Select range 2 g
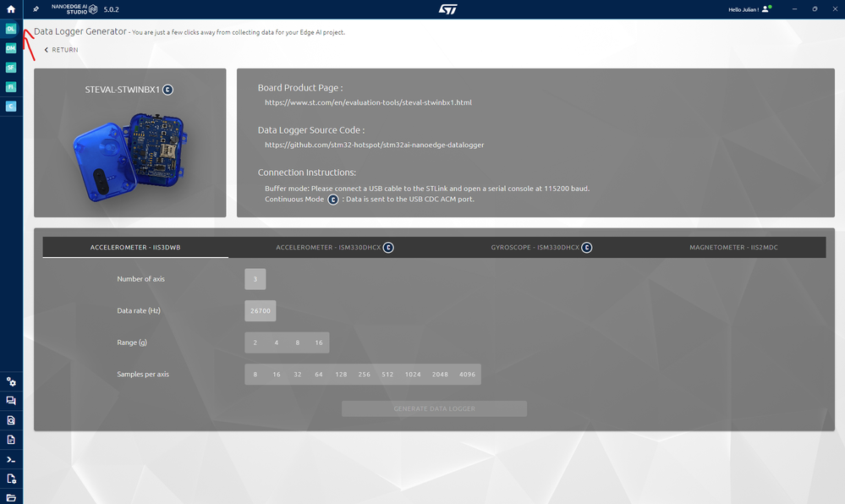The image size is (845, 504). (255, 342)
